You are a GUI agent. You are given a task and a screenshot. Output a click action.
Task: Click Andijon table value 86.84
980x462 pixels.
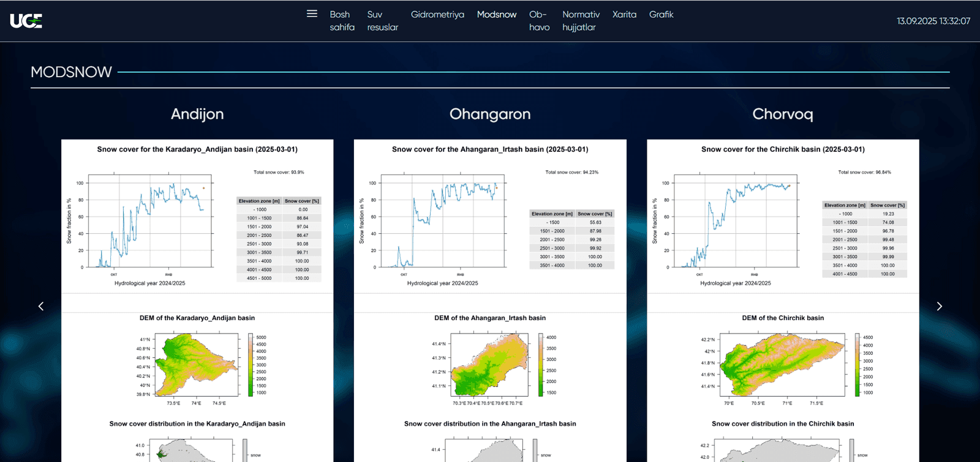click(x=303, y=218)
